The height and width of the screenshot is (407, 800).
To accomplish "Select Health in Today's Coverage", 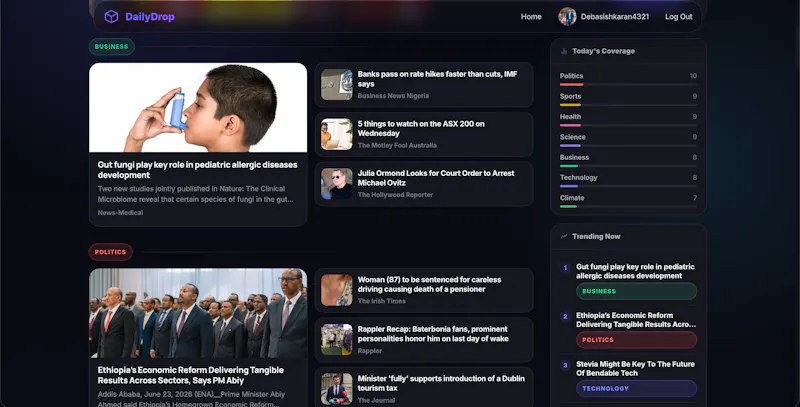I will [x=570, y=117].
